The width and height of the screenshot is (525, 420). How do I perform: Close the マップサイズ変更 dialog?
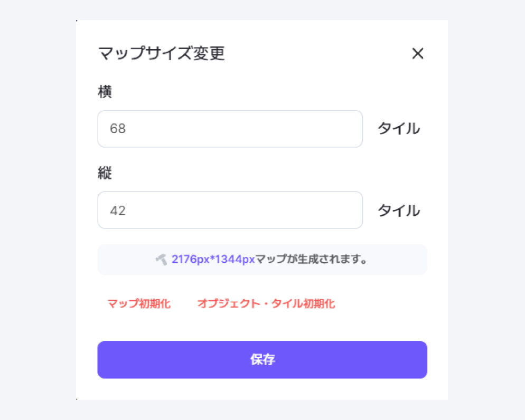click(418, 53)
